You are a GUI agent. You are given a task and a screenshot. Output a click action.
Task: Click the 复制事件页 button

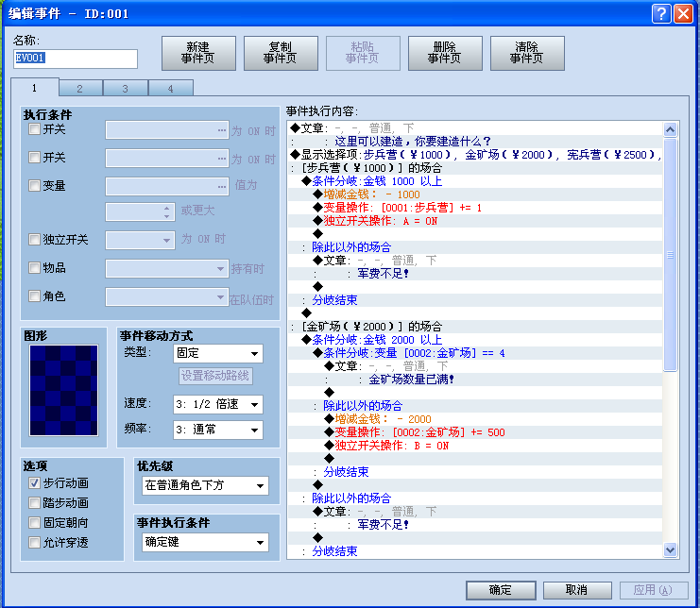click(281, 53)
